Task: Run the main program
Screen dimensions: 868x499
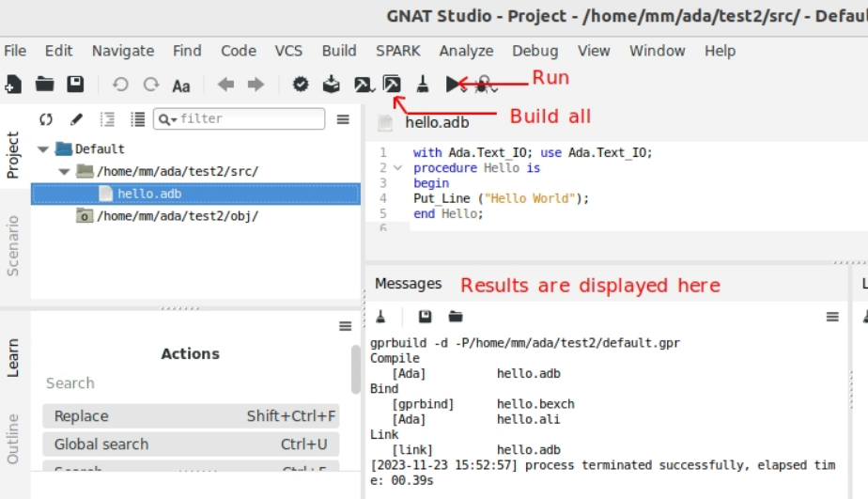Action: click(x=453, y=85)
